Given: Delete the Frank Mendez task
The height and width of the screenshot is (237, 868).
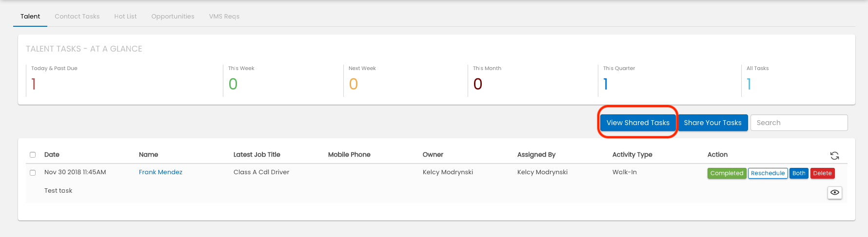Looking at the screenshot, I should coord(822,173).
